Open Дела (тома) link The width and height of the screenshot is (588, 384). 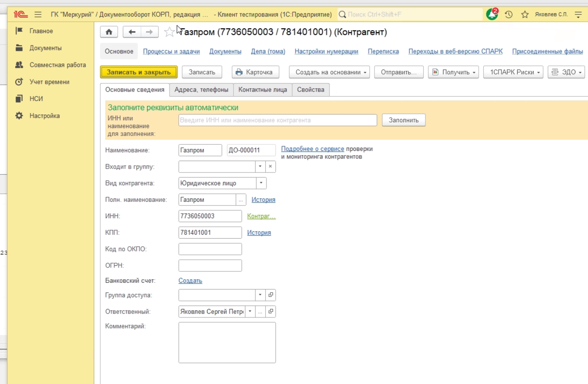[268, 51]
